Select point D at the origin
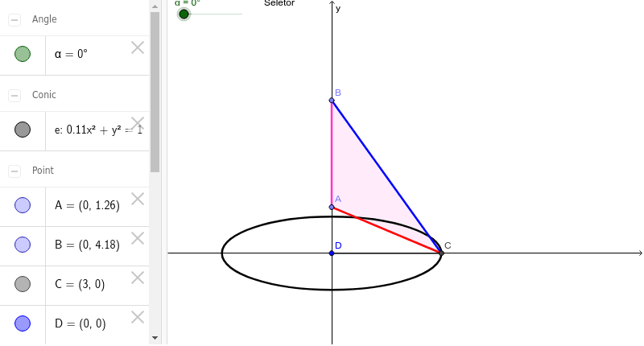The height and width of the screenshot is (346, 644). point(332,253)
